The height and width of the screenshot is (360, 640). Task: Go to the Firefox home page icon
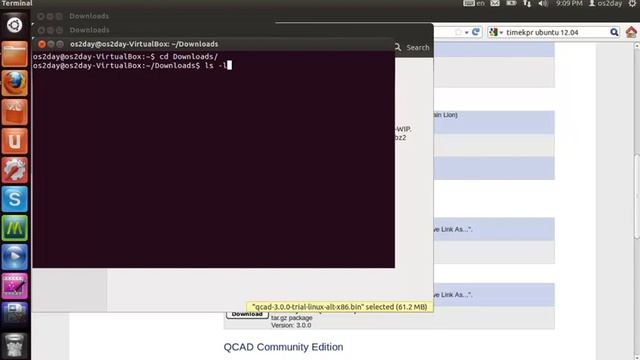[631, 32]
